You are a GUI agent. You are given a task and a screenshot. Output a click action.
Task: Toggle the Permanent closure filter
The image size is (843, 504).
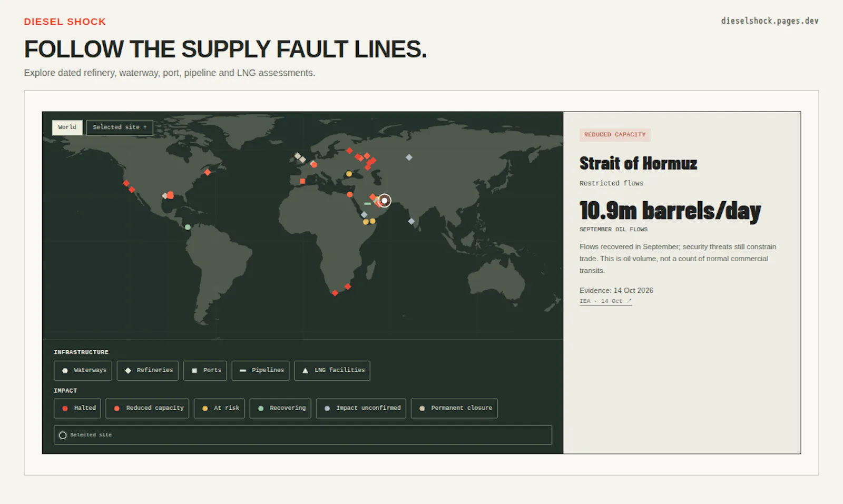454,408
